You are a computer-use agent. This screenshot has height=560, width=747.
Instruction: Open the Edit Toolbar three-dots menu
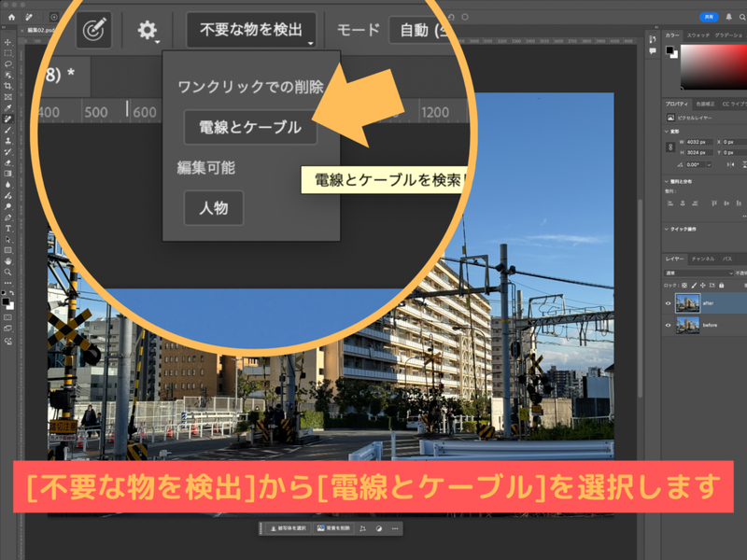[7, 284]
